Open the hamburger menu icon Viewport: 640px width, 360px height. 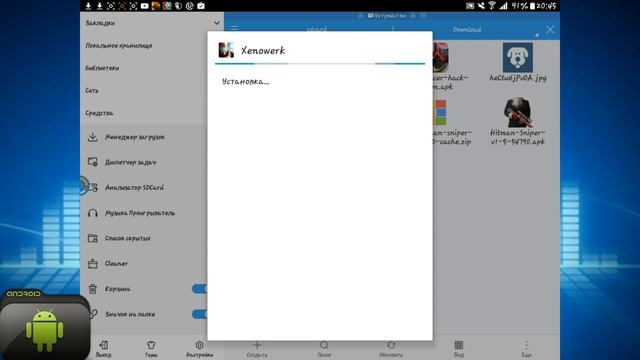[234, 29]
